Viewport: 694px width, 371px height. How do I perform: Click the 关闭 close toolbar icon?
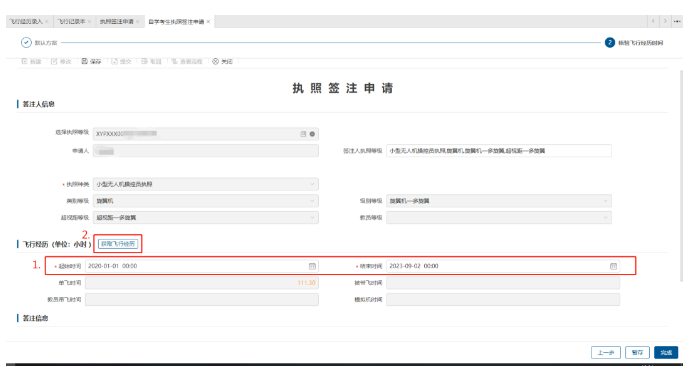[x=216, y=62]
